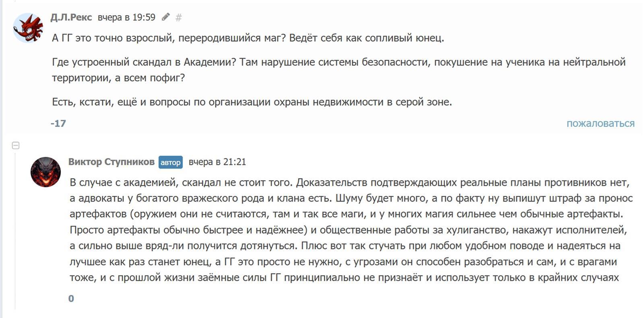644x318 pixels.
Task: Click the # permalink icon of the first comment
Action: point(179,17)
